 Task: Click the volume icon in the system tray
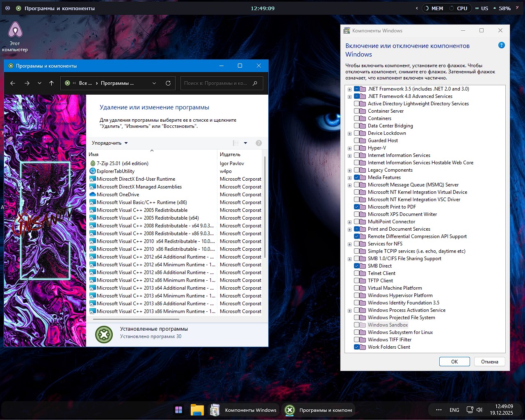479,409
